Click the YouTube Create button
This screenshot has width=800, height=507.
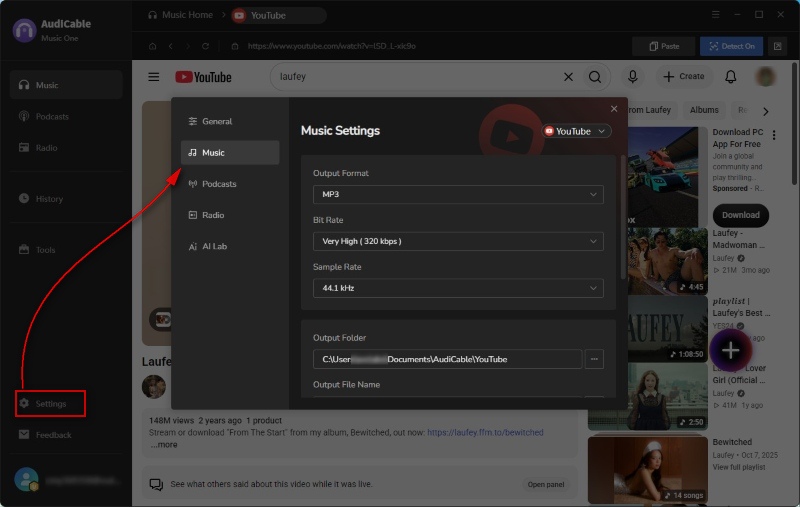coord(683,77)
